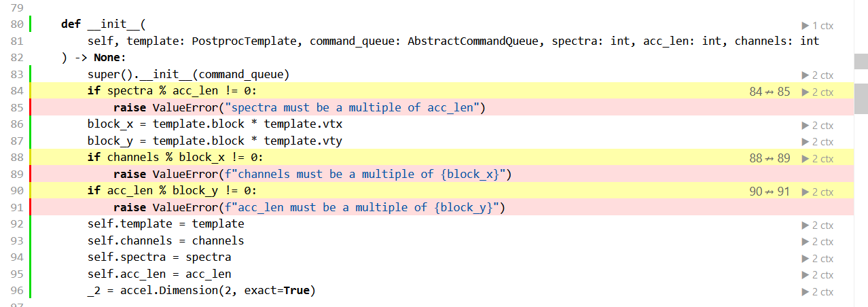Image resolution: width=868 pixels, height=307 pixels.
Task: Show contexts for self.spectra assignment line
Action: point(818,259)
